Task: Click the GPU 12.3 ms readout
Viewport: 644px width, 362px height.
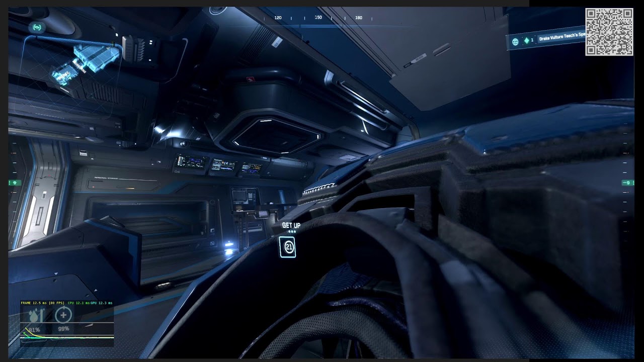Action: coord(102,303)
